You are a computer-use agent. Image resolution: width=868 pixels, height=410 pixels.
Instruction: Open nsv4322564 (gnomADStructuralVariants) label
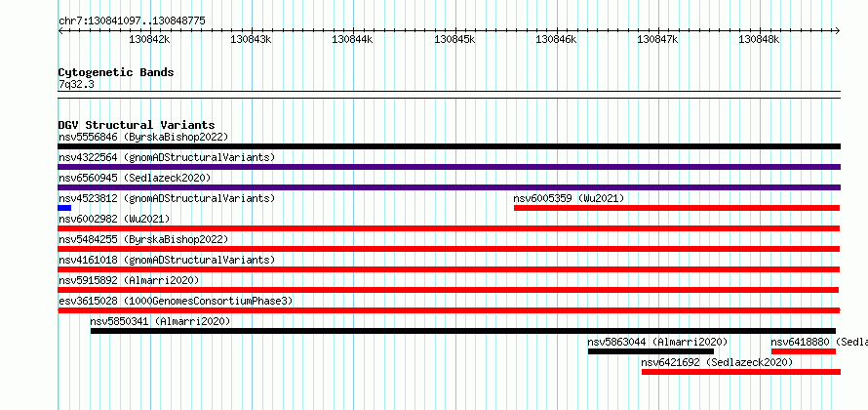[x=167, y=157]
